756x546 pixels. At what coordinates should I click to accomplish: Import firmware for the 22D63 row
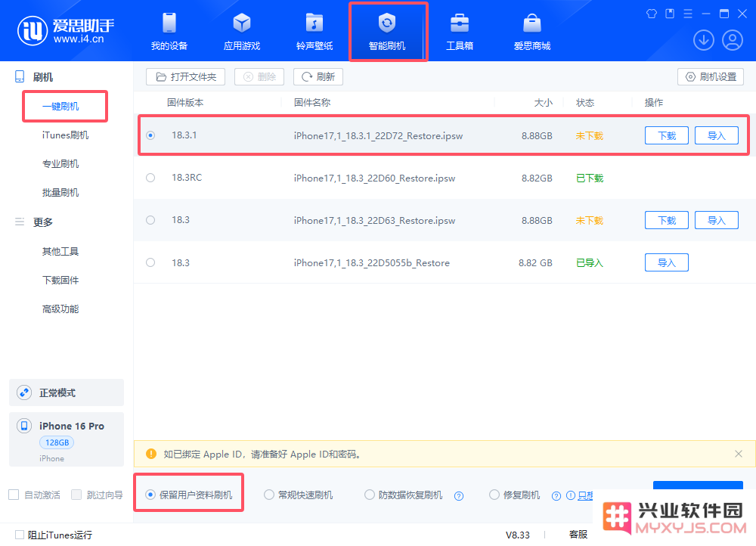tap(717, 220)
